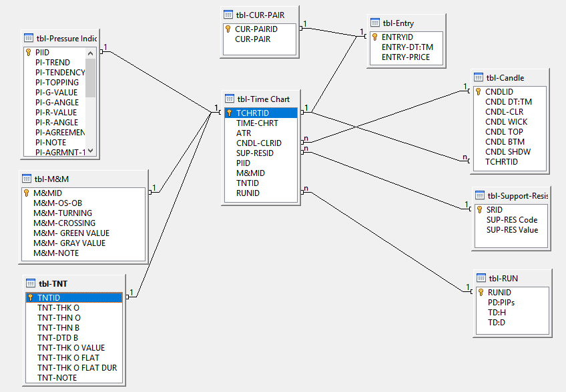Click the tbl-TNT window title bar
This screenshot has width=566, height=392.
(73, 283)
